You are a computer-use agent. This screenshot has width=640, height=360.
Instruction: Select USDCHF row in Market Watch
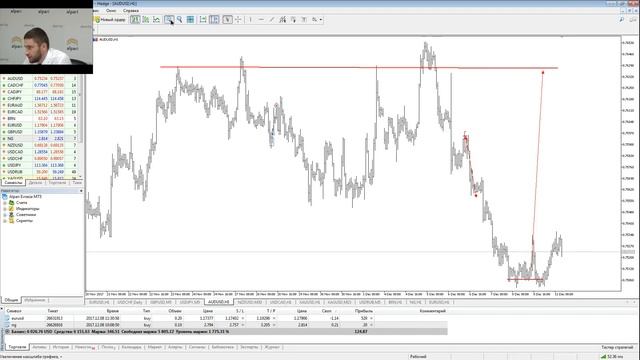[x=40, y=158]
